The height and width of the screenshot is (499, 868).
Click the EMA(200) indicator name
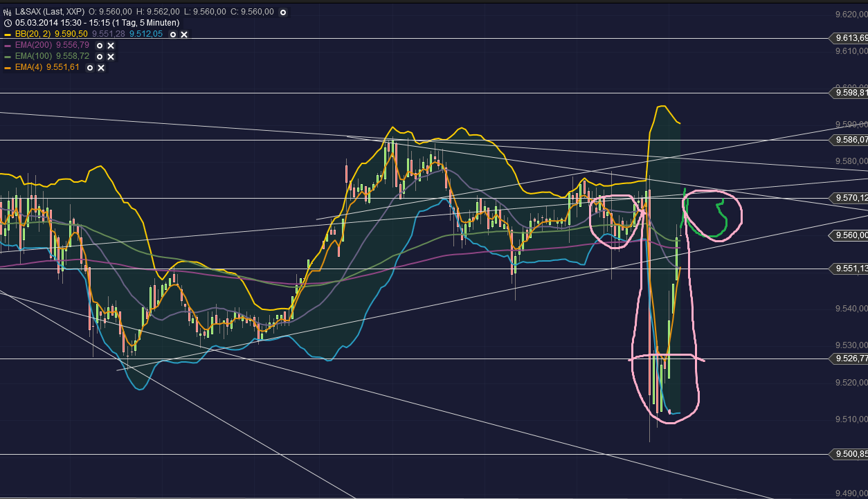pyautogui.click(x=33, y=45)
